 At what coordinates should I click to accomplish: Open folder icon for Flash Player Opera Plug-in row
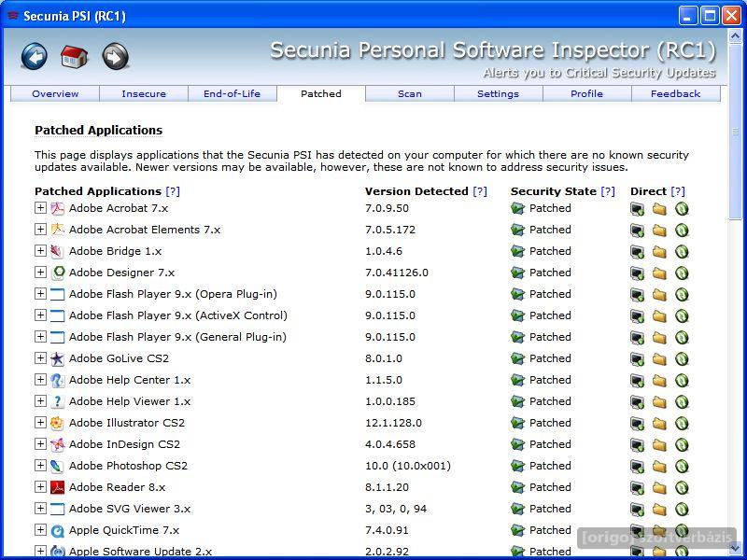point(659,294)
